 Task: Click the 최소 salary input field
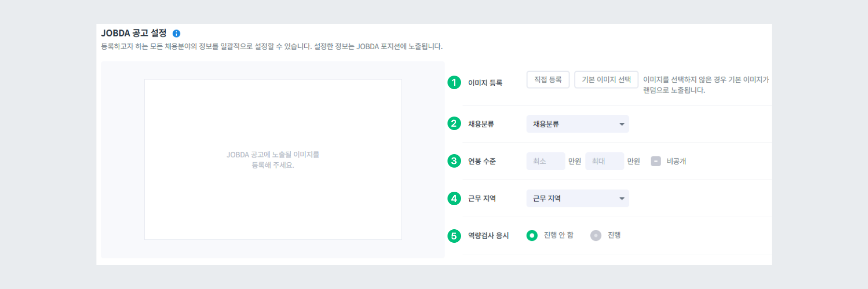(545, 161)
